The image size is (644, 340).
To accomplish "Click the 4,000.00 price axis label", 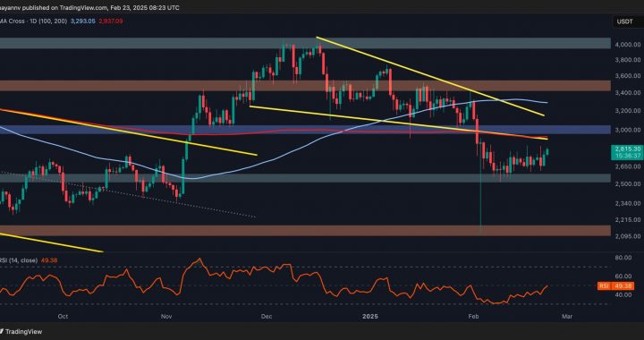I will click(629, 45).
